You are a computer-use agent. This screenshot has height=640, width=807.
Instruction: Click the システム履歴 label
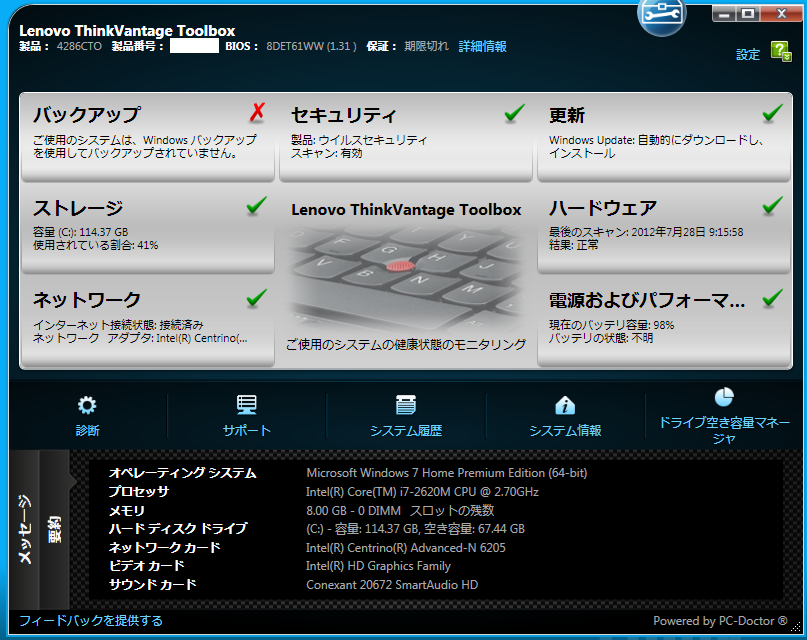(x=406, y=430)
